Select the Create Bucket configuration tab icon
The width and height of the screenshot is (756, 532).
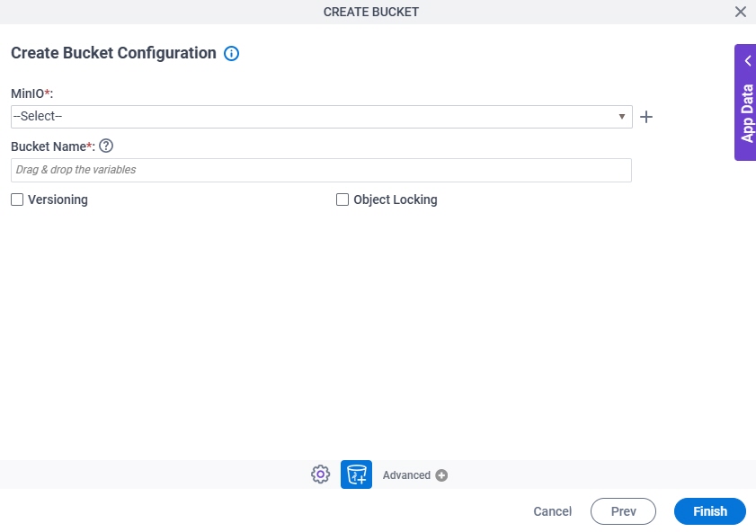356,474
